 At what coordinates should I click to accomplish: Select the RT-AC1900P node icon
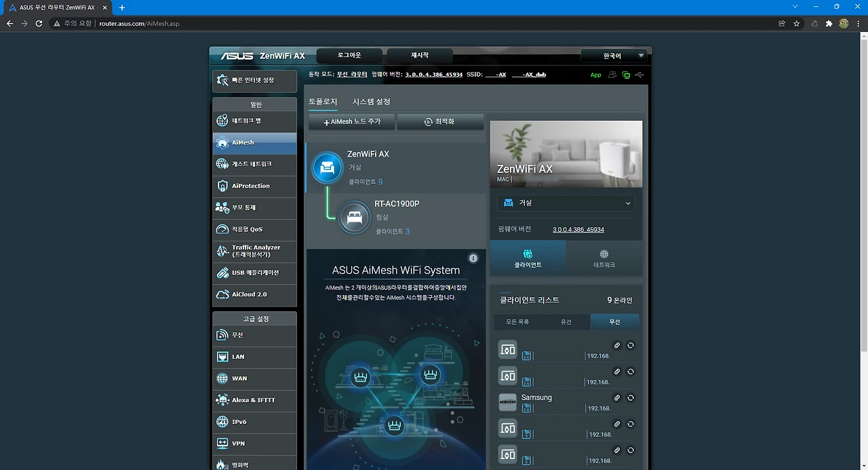click(354, 217)
